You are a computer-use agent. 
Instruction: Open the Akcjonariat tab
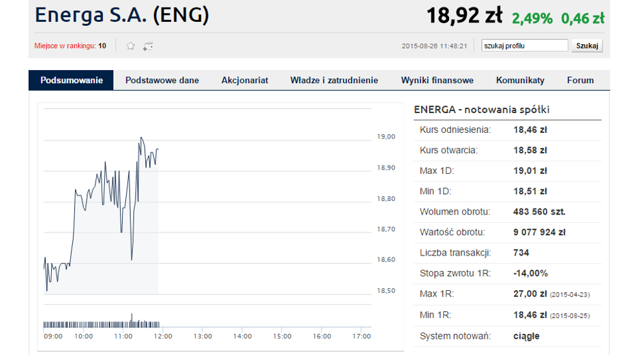tap(245, 80)
